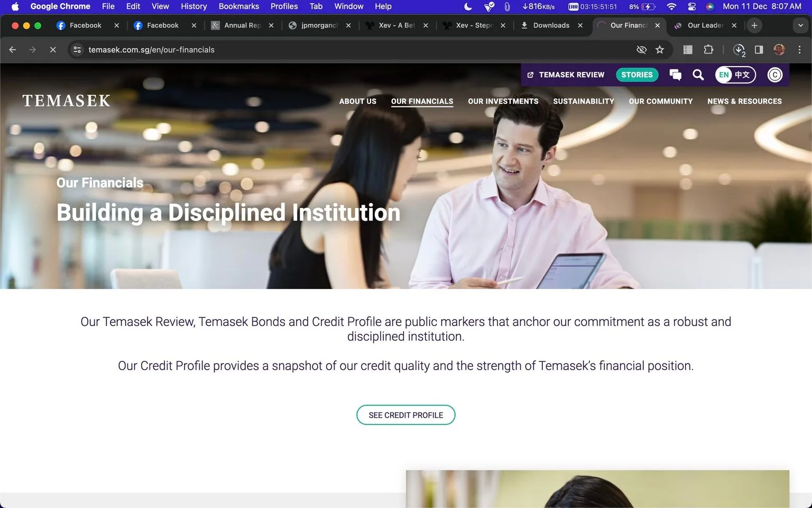Open the Bookmarks menu
This screenshot has height=508, width=812.
coord(239,6)
